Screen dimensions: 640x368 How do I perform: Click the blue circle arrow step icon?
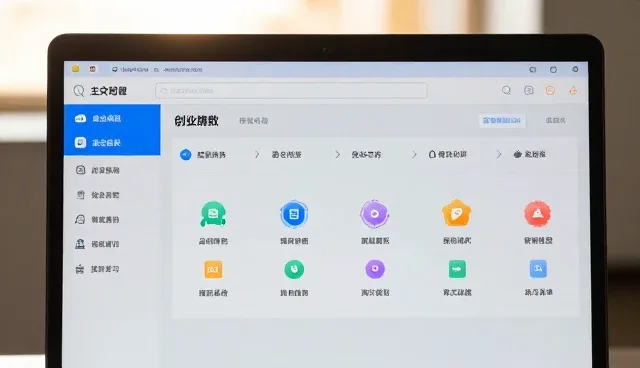pyautogui.click(x=185, y=155)
